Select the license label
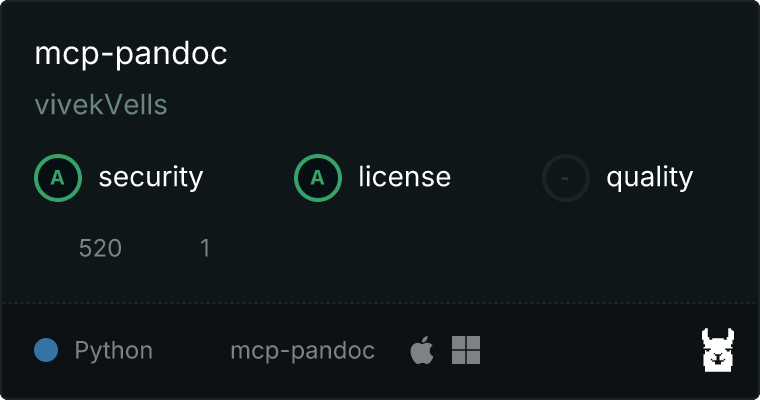This screenshot has height=400, width=760. click(x=405, y=176)
